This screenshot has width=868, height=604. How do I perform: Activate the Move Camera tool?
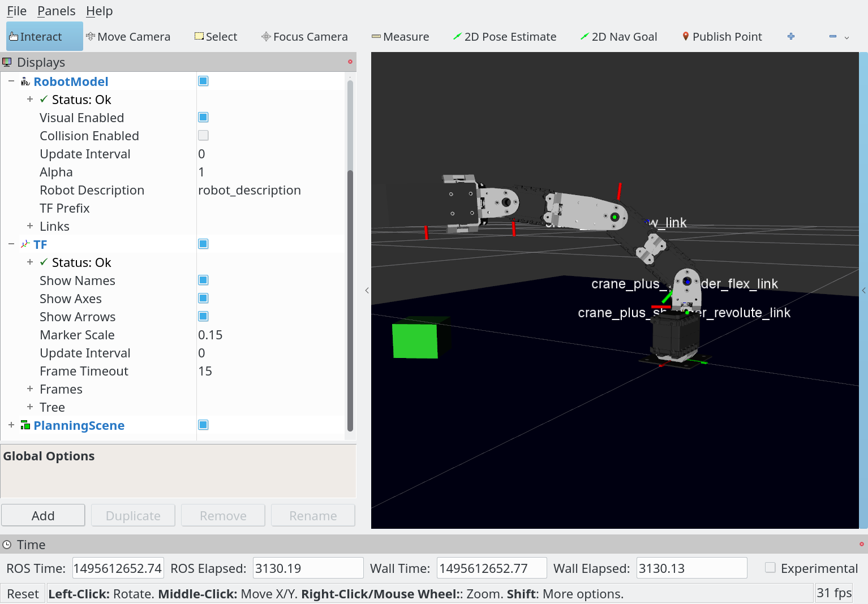click(128, 37)
